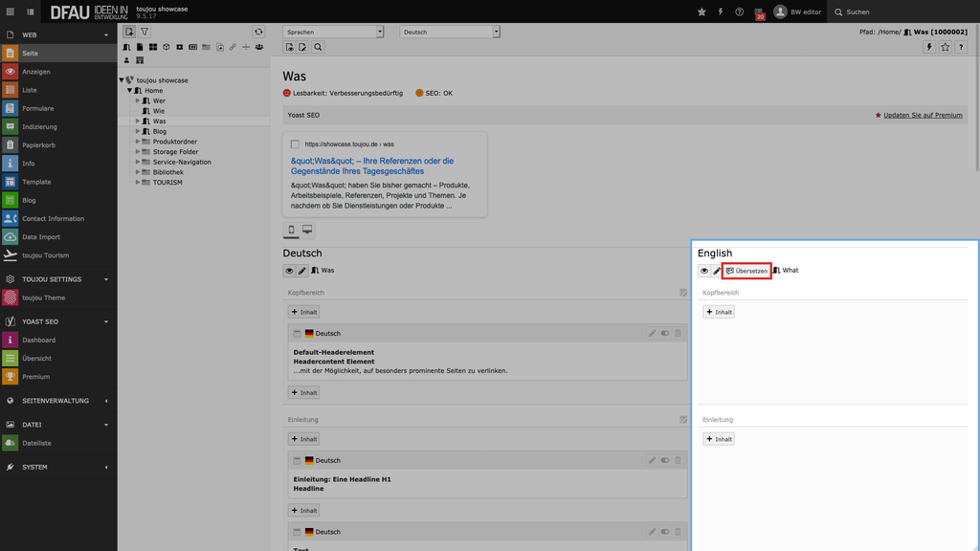Viewport: 980px width, 551px height.
Task: Click Updaten Sie auf Premium link
Action: click(922, 115)
